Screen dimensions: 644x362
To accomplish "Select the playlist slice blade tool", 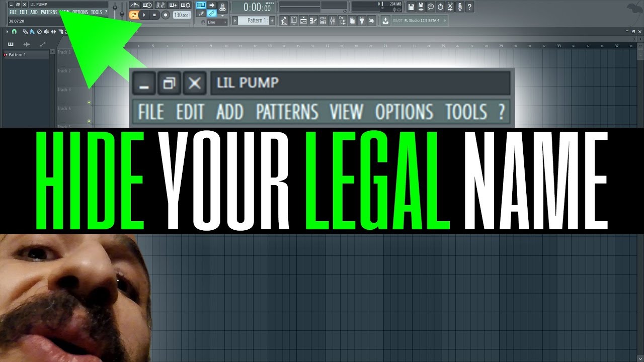I will (60, 32).
